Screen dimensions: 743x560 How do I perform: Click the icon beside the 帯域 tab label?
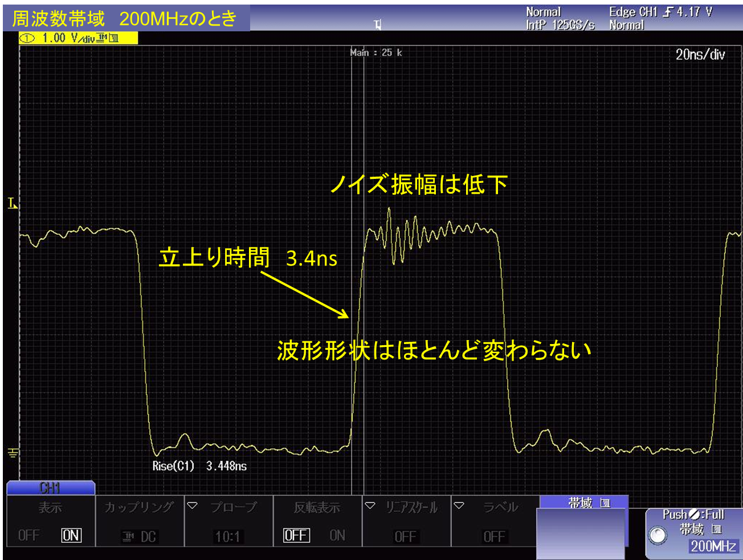tap(605, 503)
